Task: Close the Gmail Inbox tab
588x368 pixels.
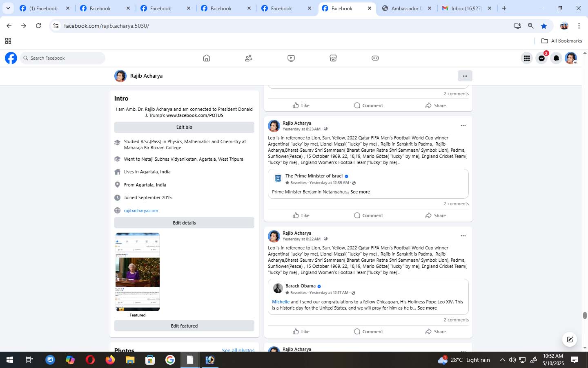Action: pyautogui.click(x=490, y=8)
